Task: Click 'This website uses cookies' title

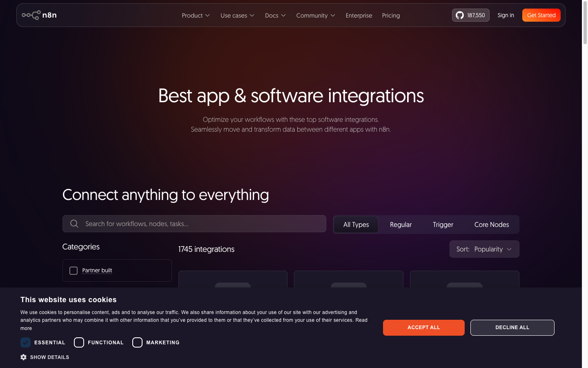Action: [69, 300]
